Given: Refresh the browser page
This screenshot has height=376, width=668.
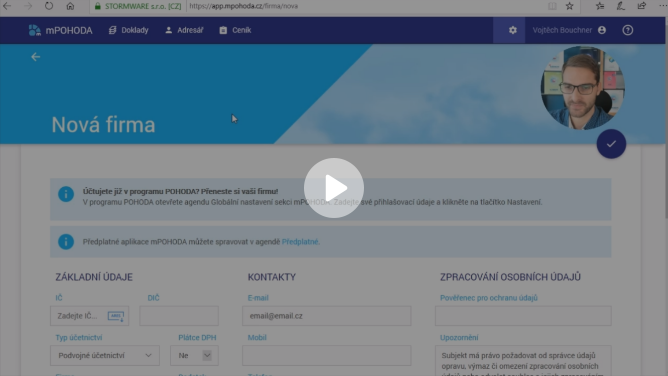Looking at the screenshot, I should 49,6.
